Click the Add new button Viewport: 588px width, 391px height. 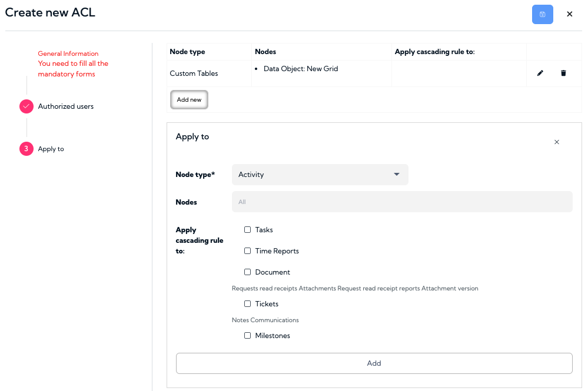point(189,99)
